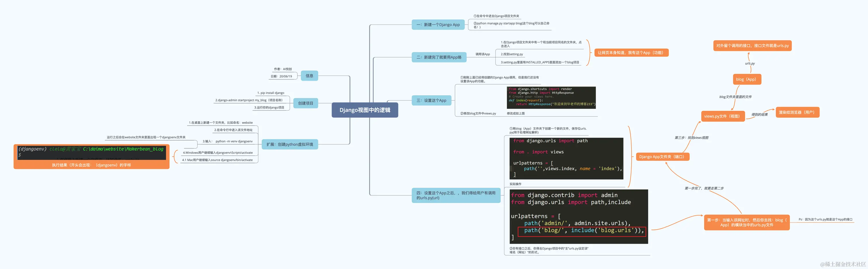Click the Mac step "source djangoenv/bin/activate"

217,160
